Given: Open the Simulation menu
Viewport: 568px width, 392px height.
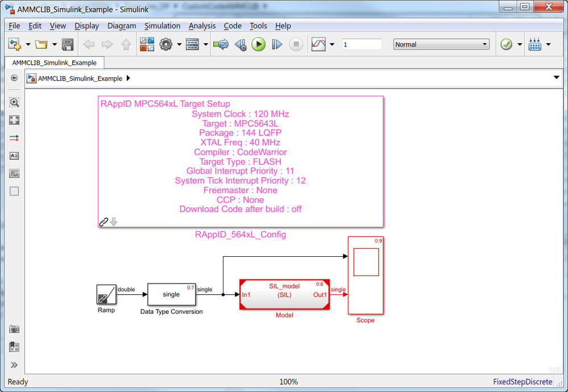Looking at the screenshot, I should 162,26.
